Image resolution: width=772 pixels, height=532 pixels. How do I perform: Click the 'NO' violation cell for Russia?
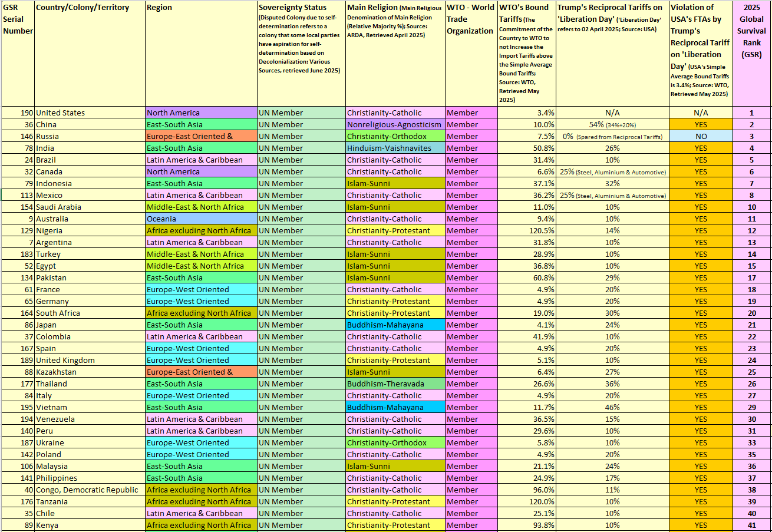[701, 136]
